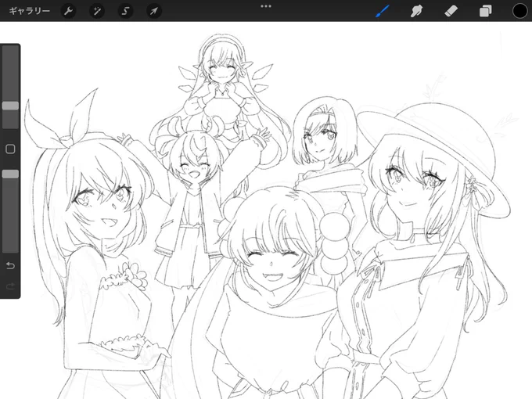
Task: Select the Selection S-shaped tool
Action: coord(125,11)
